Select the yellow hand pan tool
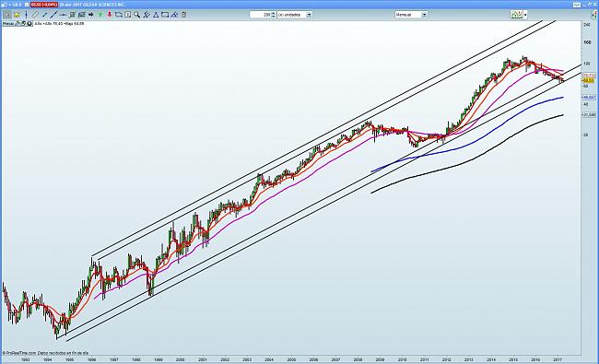Screen dimensions: 599x364 [17, 15]
